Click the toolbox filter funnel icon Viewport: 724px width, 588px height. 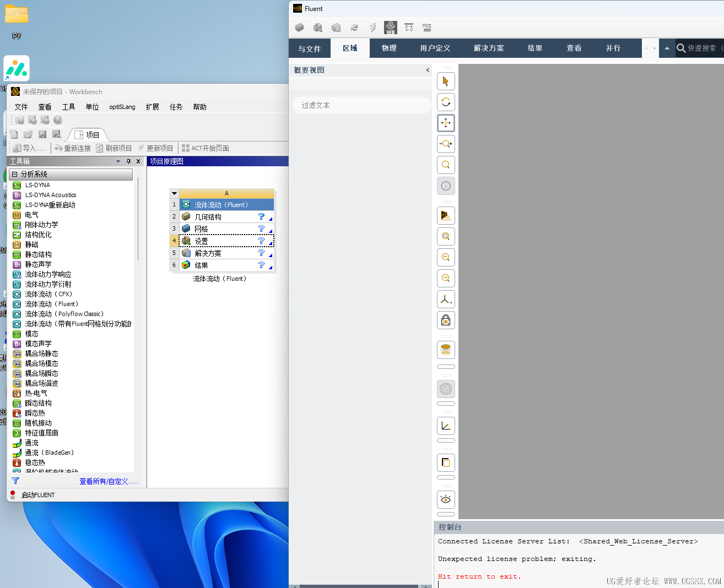pyautogui.click(x=15, y=481)
